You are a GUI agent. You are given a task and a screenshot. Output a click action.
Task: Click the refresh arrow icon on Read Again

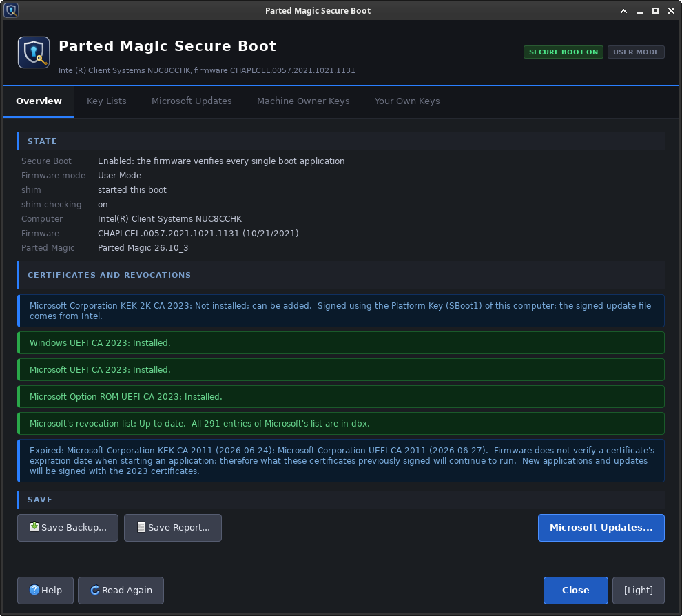(95, 590)
